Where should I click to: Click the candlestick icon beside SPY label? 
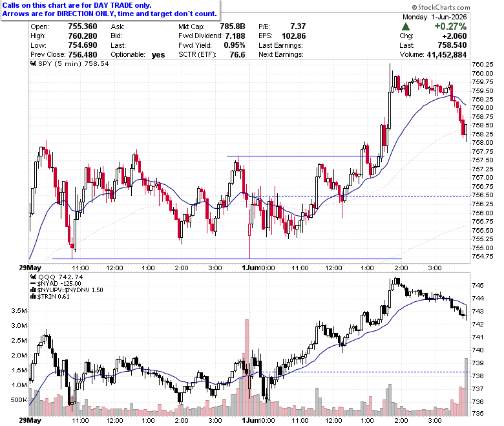click(x=34, y=63)
